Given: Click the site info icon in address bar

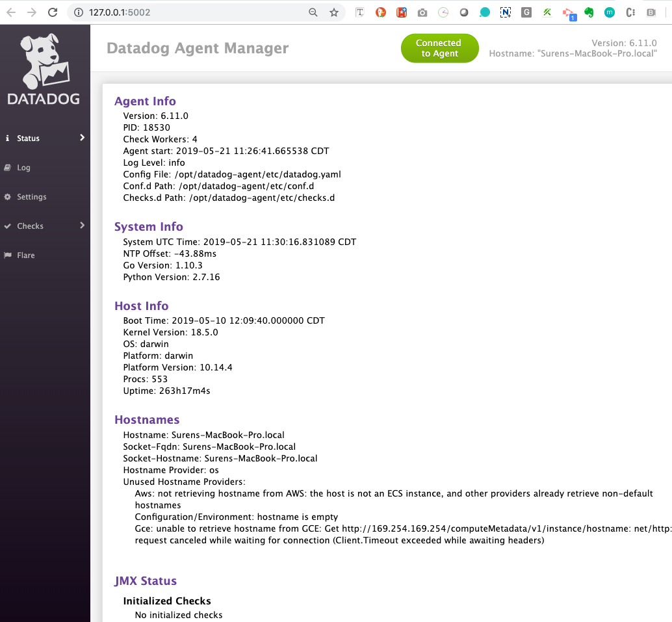Looking at the screenshot, I should pos(79,12).
